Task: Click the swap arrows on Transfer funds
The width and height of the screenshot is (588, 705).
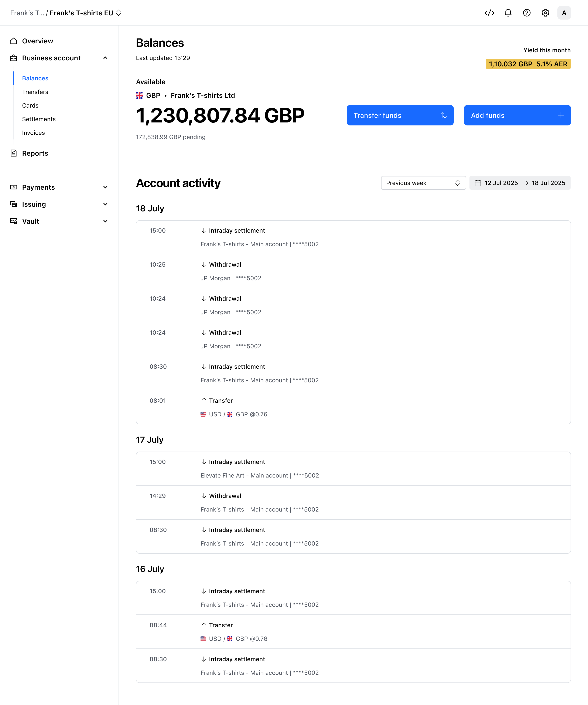Action: [443, 115]
